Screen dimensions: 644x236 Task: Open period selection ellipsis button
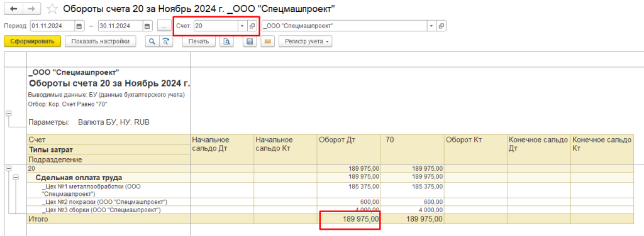coord(164,26)
